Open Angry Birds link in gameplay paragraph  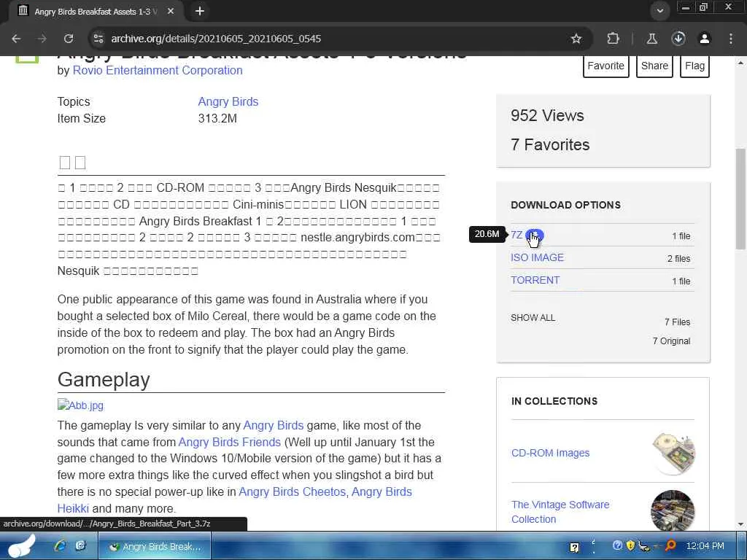click(274, 425)
